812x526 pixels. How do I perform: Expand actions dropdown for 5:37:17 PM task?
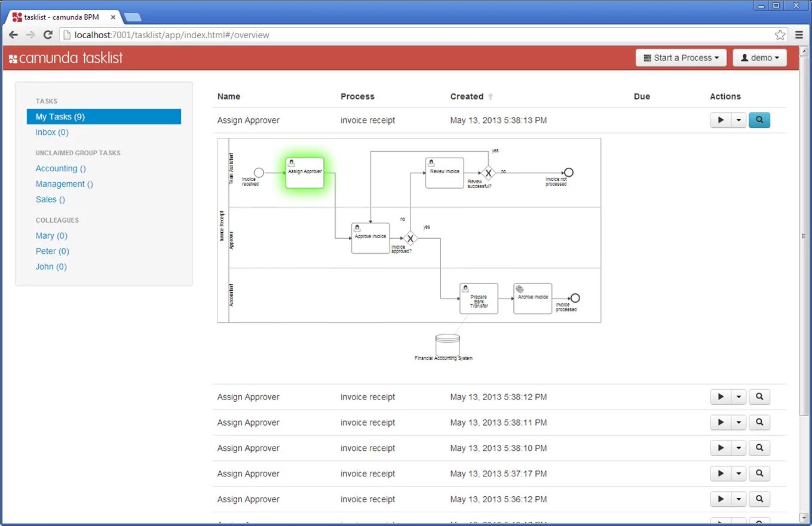click(739, 474)
